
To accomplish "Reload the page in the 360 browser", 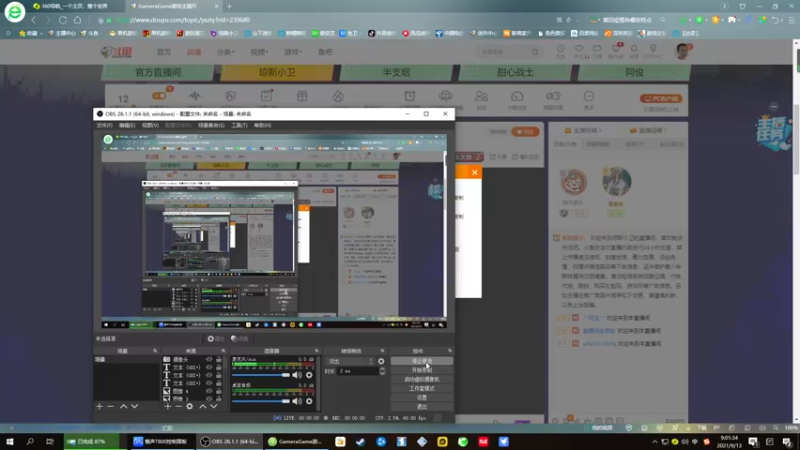I will 63,20.
